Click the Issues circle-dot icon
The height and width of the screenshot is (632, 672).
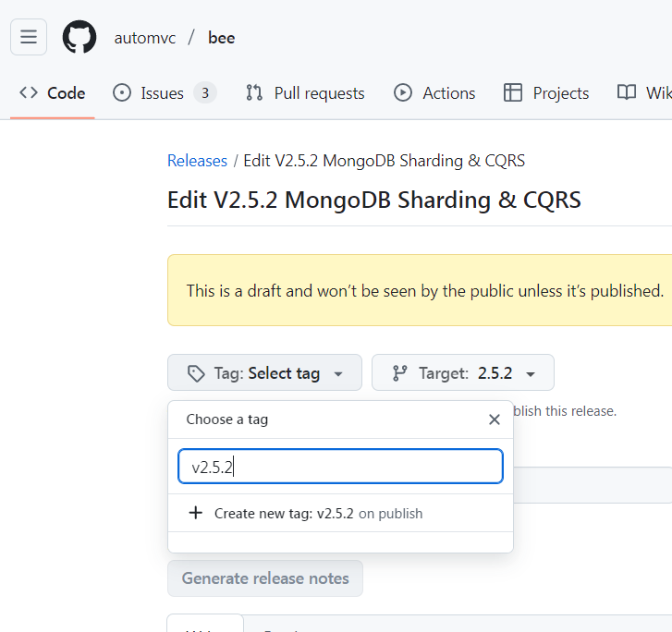tap(122, 92)
